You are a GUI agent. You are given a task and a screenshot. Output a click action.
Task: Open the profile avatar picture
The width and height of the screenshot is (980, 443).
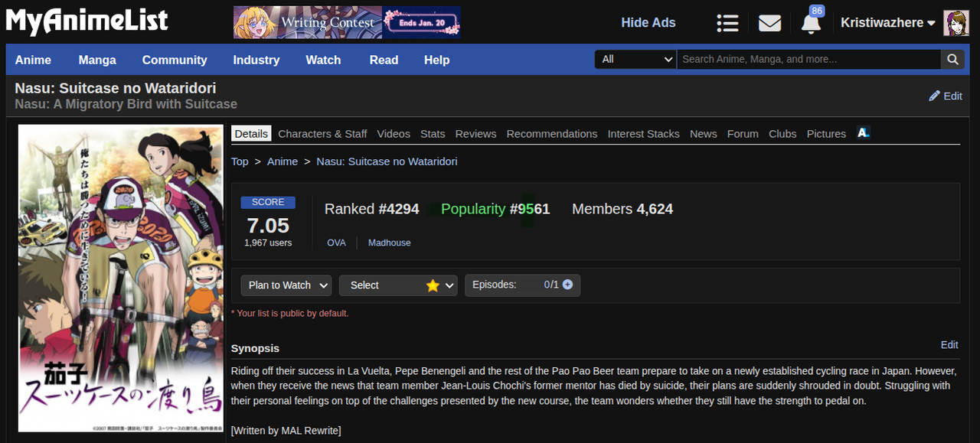tap(955, 23)
